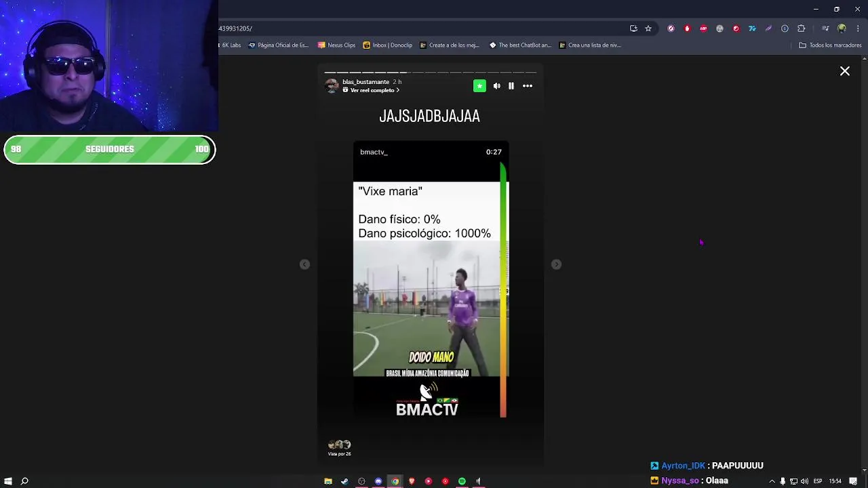Open the Windows notification center
Screen dimensions: 868x488
(853, 481)
